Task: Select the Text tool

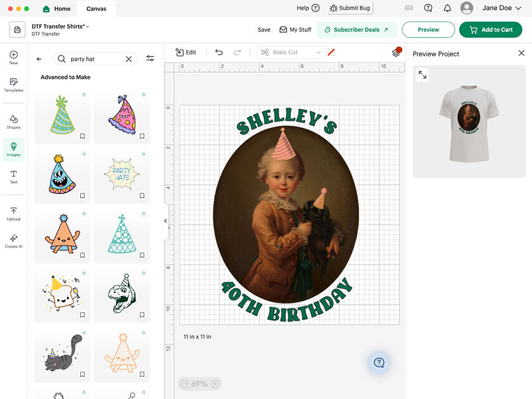Action: click(x=13, y=177)
